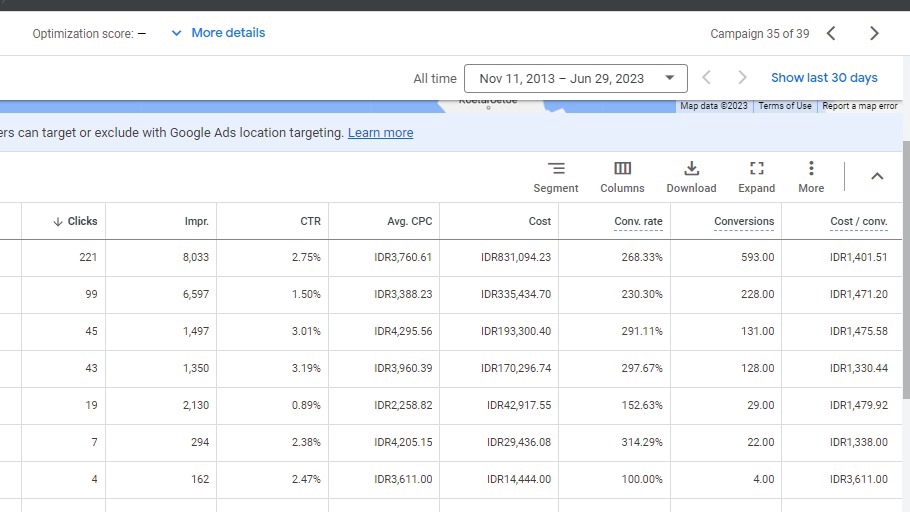Go to previous date range arrow

click(706, 78)
